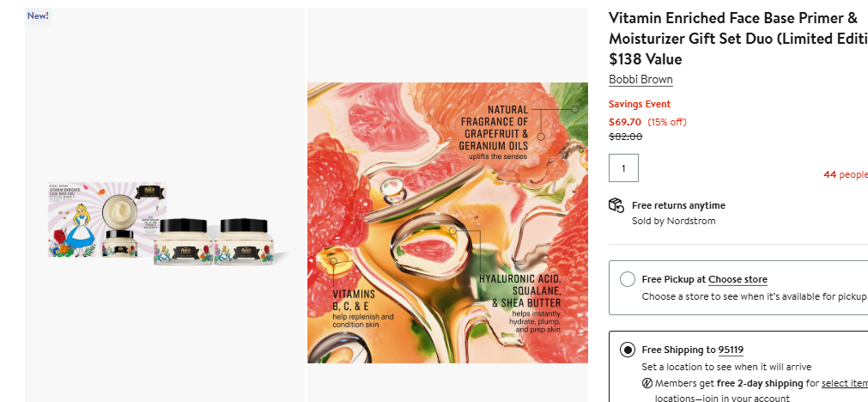Change the 95119 shipping zip code
868x402 pixels.
(731, 350)
